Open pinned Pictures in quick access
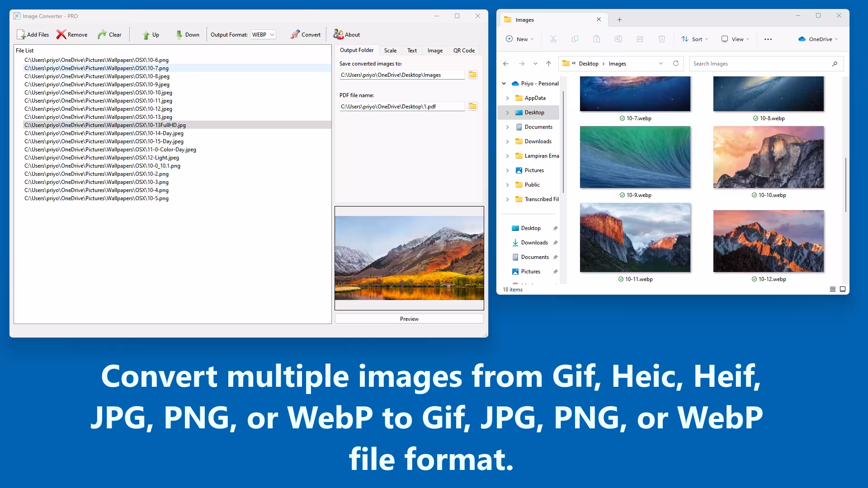Screen dimensions: 868x488 [530, 272]
